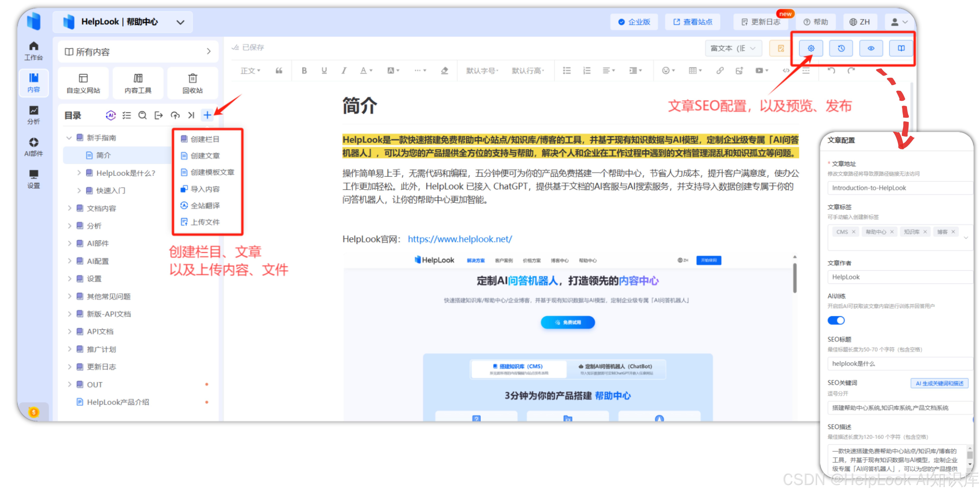The width and height of the screenshot is (980, 493).
Task: Expand the 所有内容 chevron
Action: pyautogui.click(x=209, y=51)
